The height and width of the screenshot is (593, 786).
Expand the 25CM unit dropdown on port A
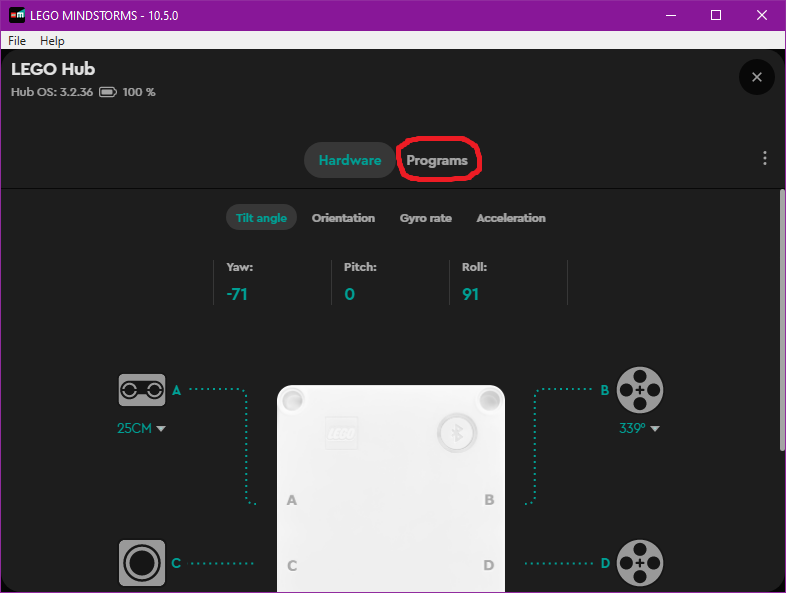point(161,429)
